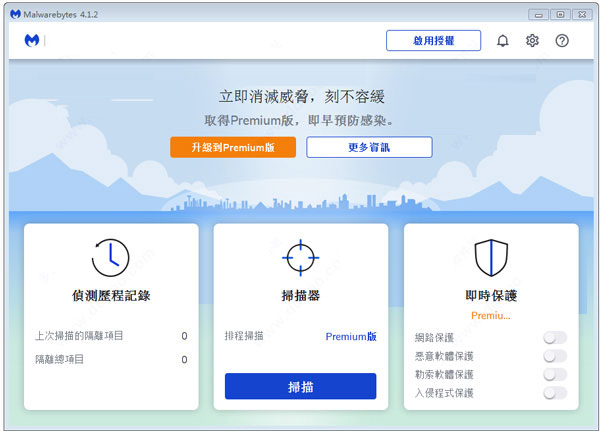Click the Malwarebytes logo in the header

coord(32,41)
